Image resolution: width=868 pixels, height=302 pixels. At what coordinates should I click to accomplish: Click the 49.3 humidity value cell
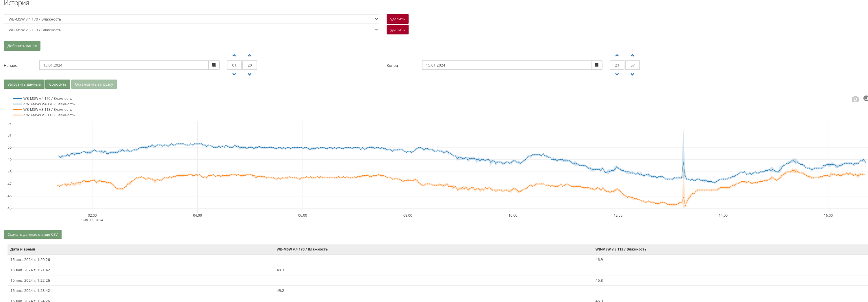coord(280,270)
